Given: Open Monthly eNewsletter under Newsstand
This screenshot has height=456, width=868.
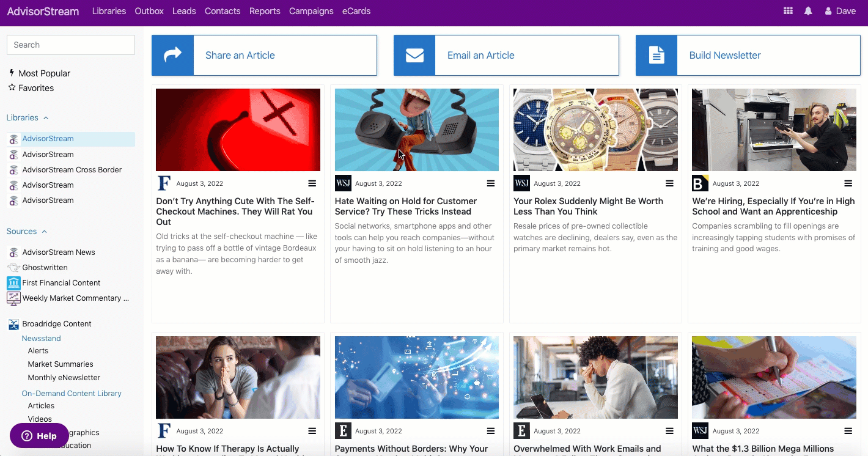Looking at the screenshot, I should [64, 377].
